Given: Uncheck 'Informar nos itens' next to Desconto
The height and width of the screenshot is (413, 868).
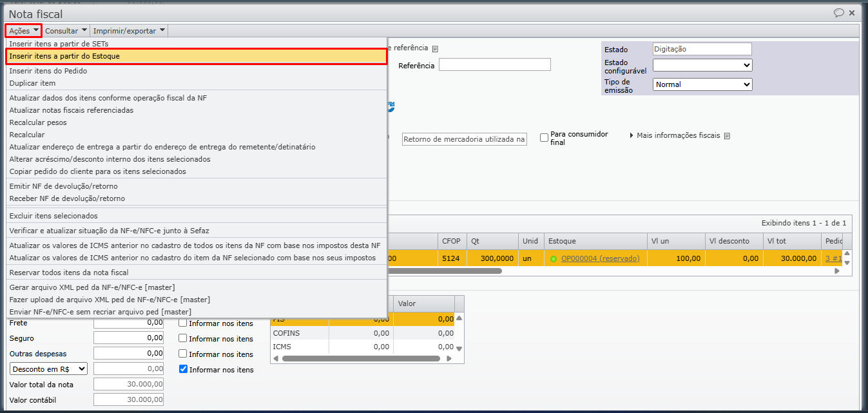Looking at the screenshot, I should pos(183,369).
